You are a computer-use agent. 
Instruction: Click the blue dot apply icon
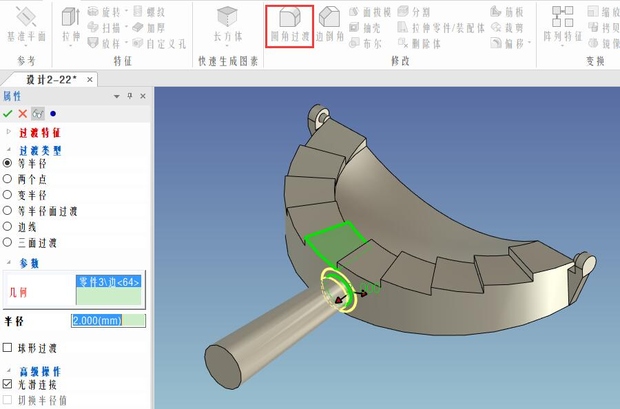53,114
